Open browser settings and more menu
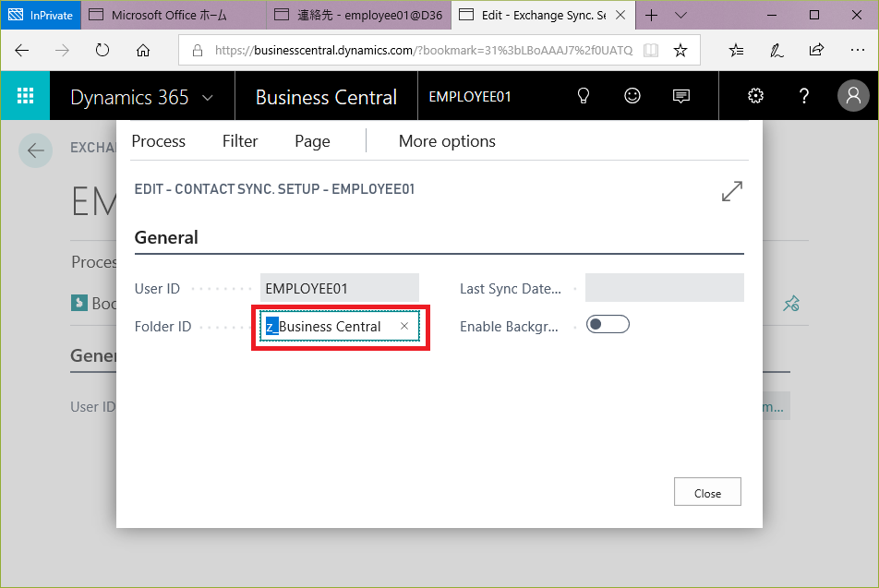The image size is (879, 588). [857, 50]
